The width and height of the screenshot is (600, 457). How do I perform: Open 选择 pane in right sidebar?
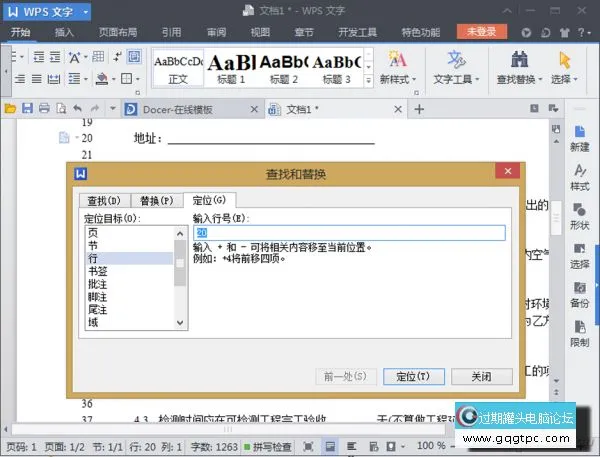click(x=579, y=256)
